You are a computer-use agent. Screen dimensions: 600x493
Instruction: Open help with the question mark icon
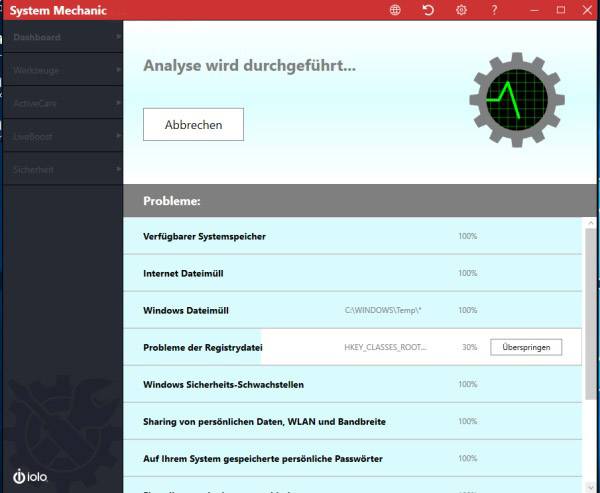[x=494, y=10]
